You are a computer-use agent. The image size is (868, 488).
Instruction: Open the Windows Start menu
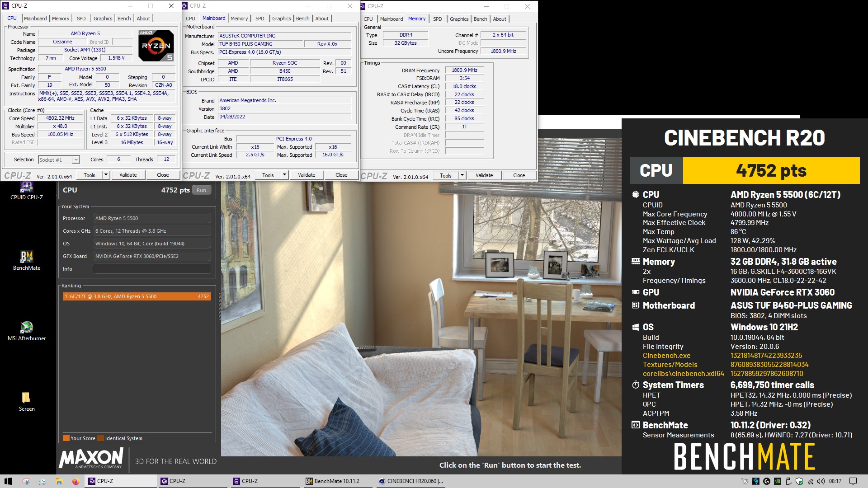click(x=8, y=481)
